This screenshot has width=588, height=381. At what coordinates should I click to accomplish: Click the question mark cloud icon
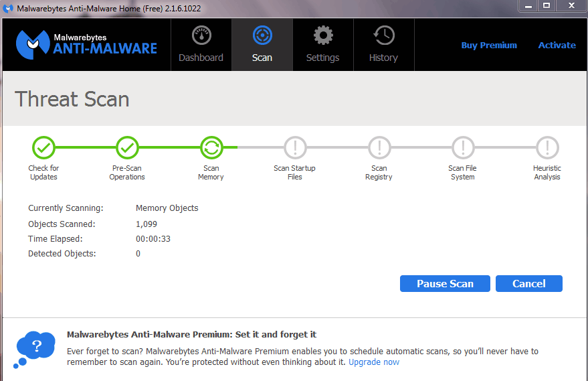pyautogui.click(x=34, y=349)
